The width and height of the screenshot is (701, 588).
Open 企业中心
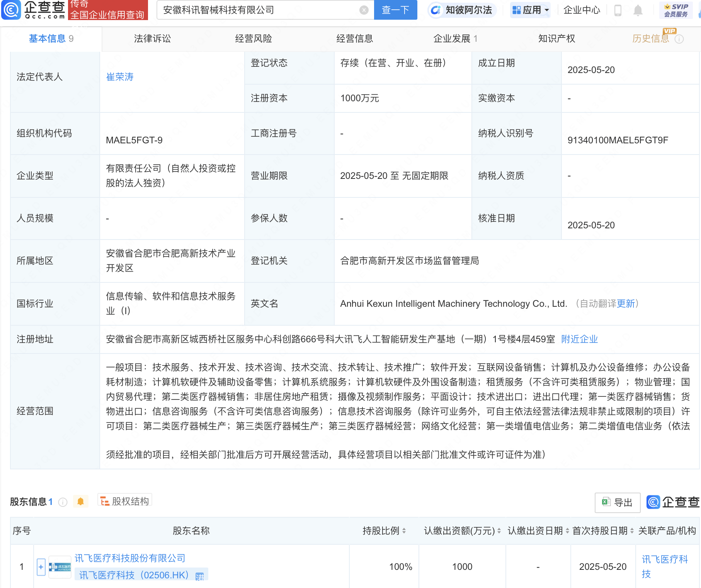tap(582, 10)
